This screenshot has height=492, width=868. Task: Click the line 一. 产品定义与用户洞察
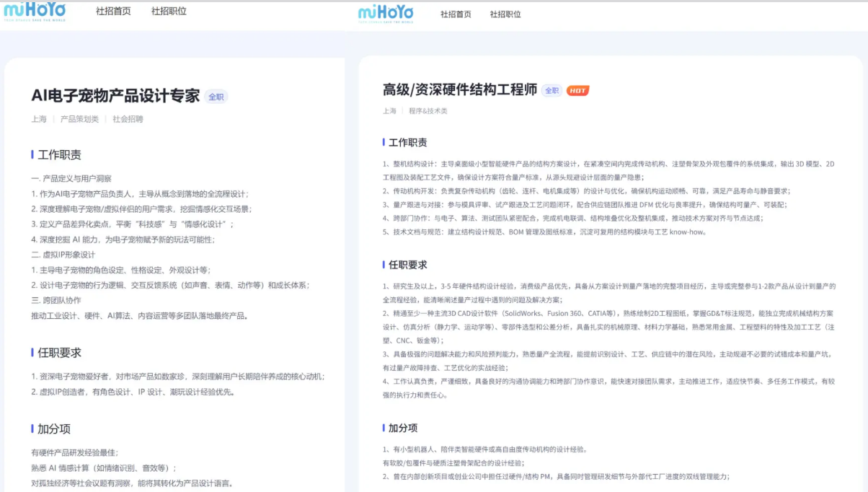[71, 178]
